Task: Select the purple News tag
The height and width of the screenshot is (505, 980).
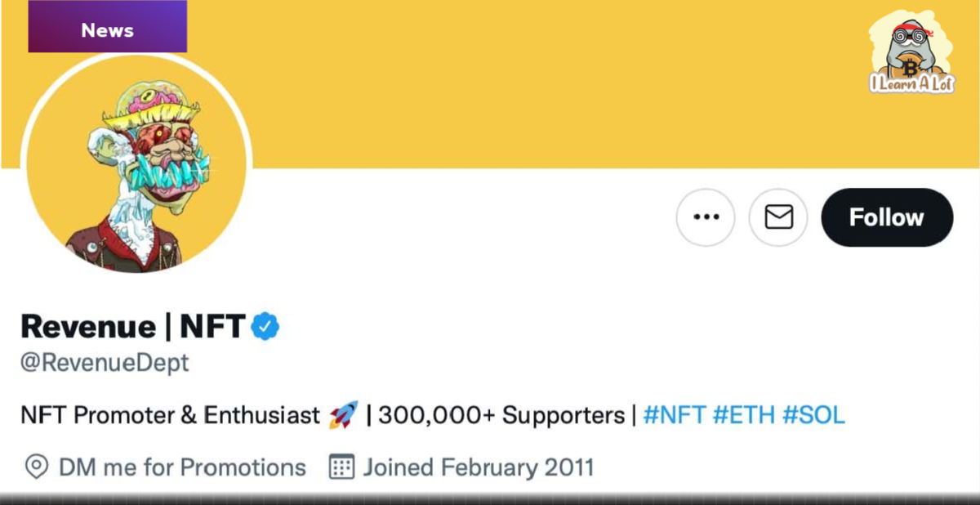Action: coord(107,31)
